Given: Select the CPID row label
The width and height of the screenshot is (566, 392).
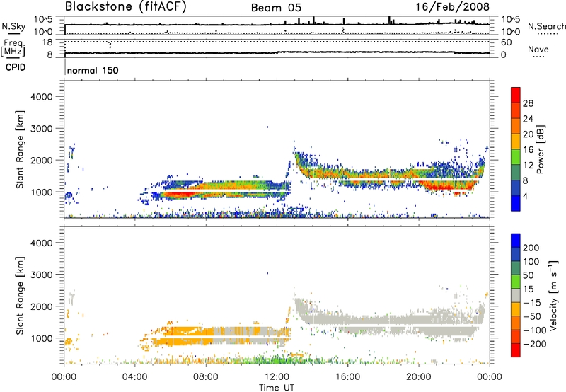Looking at the screenshot, I should 16,67.
